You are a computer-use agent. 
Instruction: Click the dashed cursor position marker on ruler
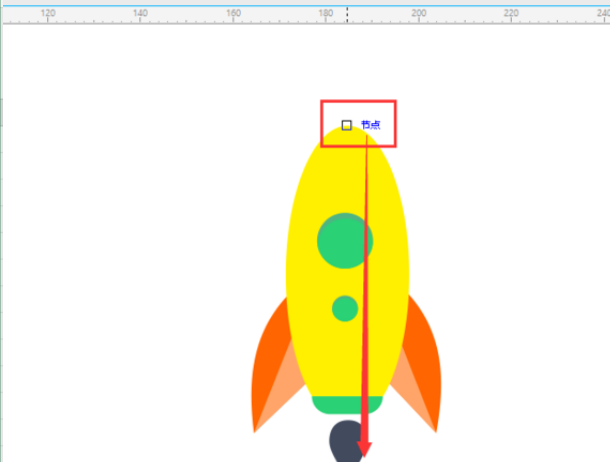click(x=347, y=15)
